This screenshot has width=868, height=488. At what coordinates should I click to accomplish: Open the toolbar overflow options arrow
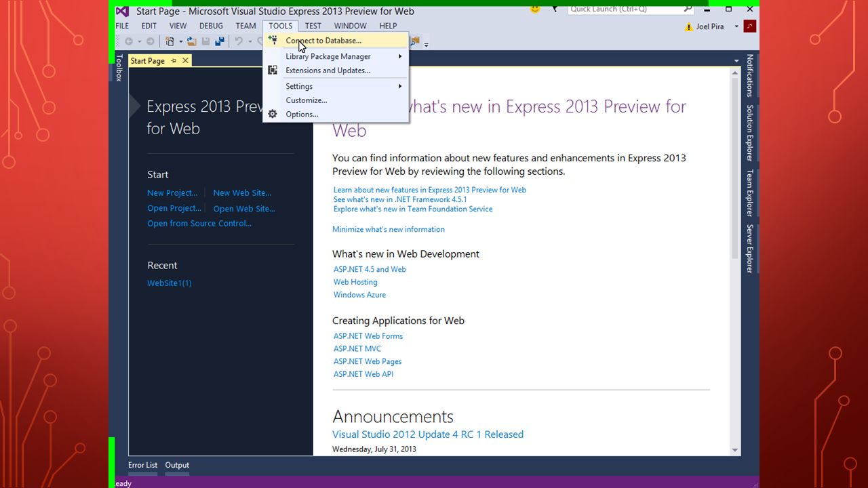pos(427,43)
